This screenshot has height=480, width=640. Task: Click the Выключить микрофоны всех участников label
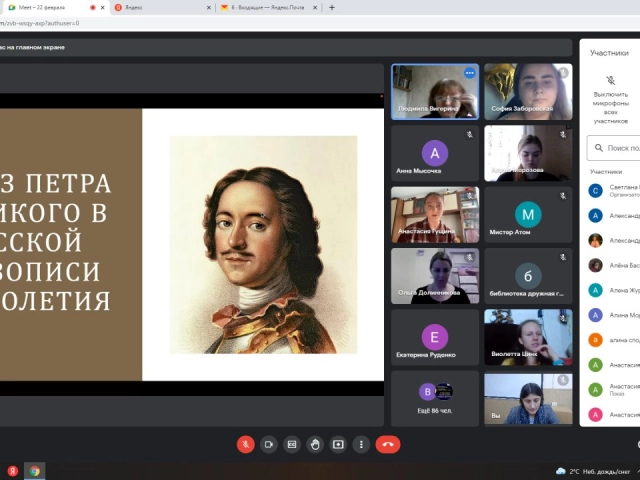coord(611,108)
